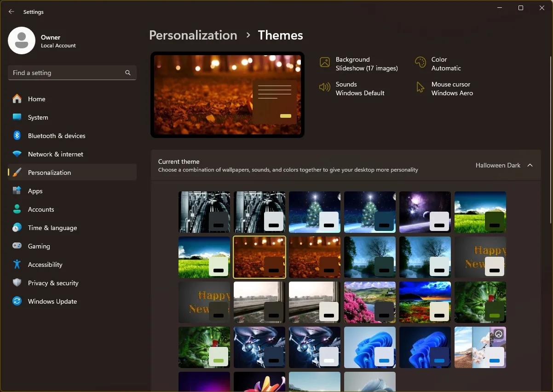The width and height of the screenshot is (553, 392).
Task: Apply the pink flowers hillside theme
Action: (370, 302)
